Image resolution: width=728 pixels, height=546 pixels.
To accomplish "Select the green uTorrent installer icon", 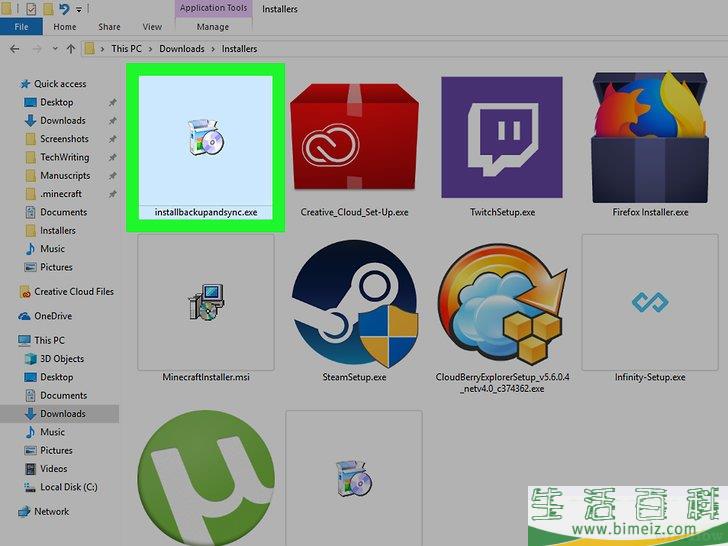I will point(206,478).
